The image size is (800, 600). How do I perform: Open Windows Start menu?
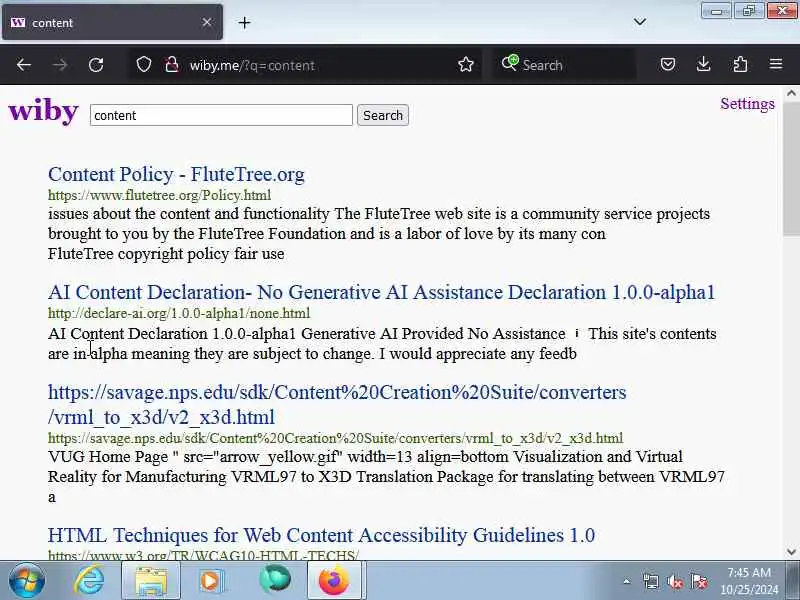tap(27, 581)
